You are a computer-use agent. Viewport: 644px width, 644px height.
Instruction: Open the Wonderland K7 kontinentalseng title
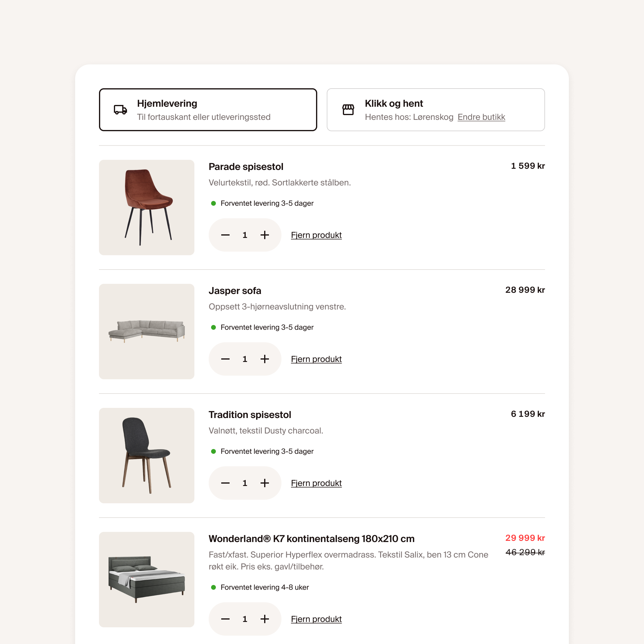click(x=311, y=539)
